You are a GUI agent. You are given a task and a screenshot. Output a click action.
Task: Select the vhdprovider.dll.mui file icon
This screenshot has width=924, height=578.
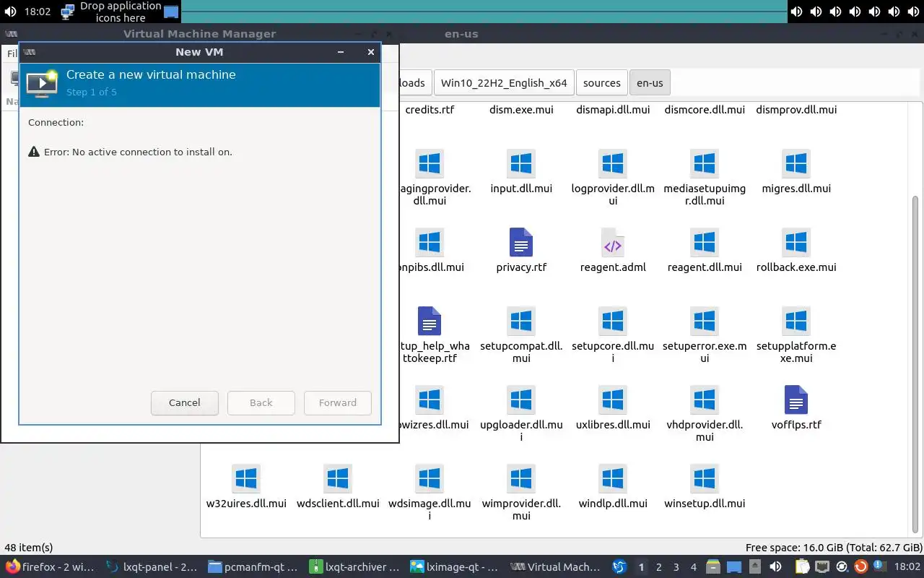[x=705, y=400]
